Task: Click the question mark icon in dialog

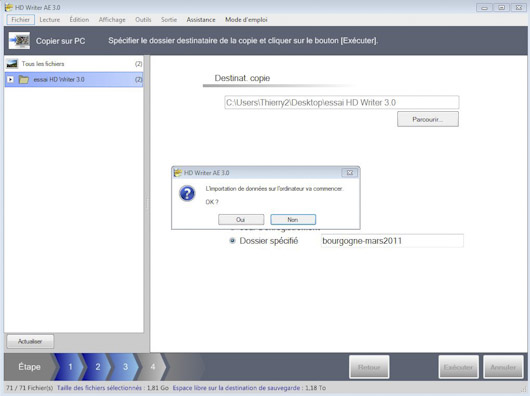Action: click(187, 194)
